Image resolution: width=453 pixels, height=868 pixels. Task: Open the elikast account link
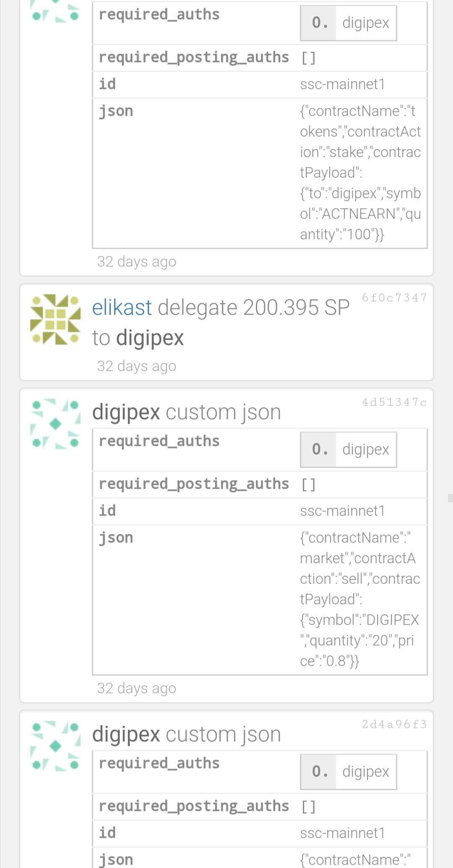(122, 308)
